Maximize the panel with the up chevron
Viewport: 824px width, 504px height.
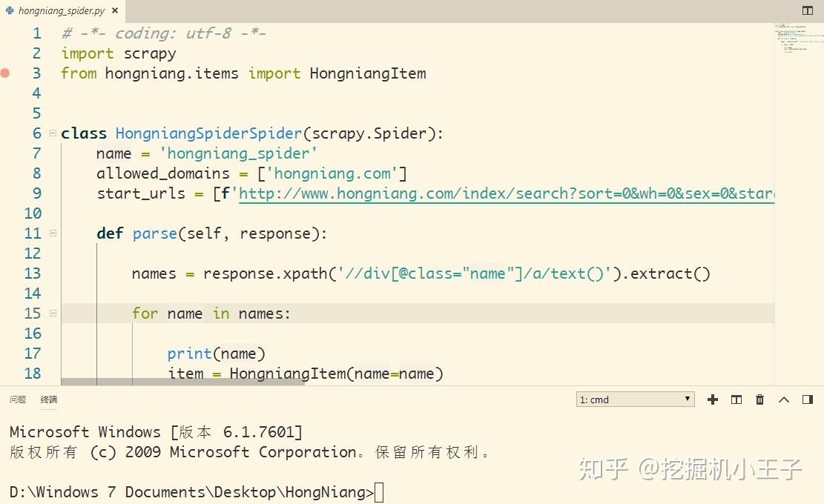click(783, 399)
